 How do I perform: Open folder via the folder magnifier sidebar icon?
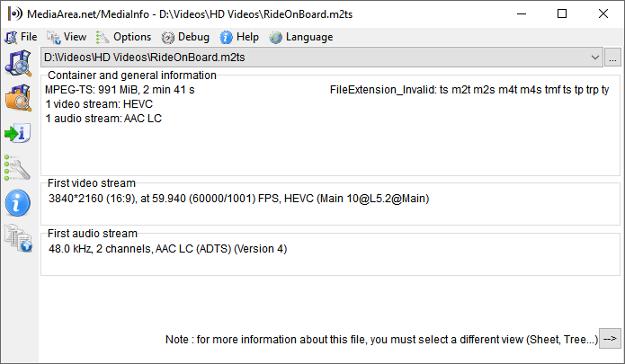pyautogui.click(x=18, y=98)
